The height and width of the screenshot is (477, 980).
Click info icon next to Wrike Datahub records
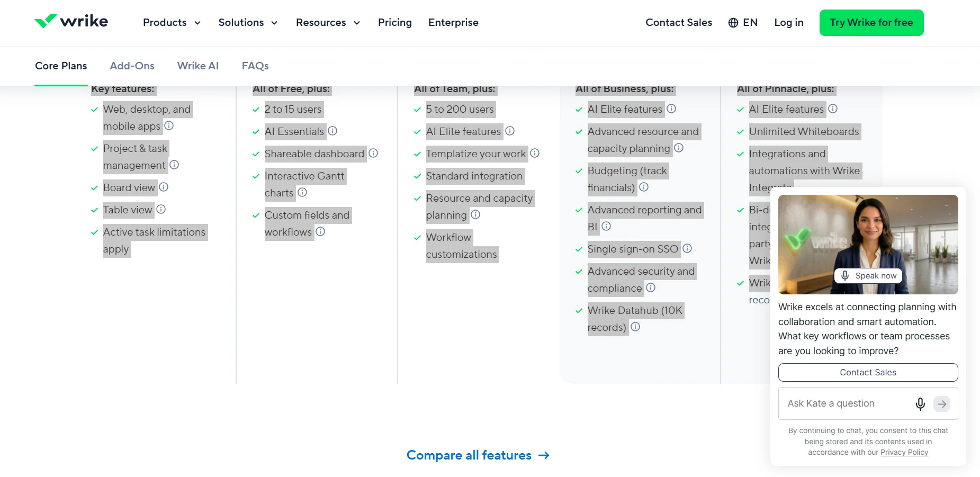coord(635,327)
